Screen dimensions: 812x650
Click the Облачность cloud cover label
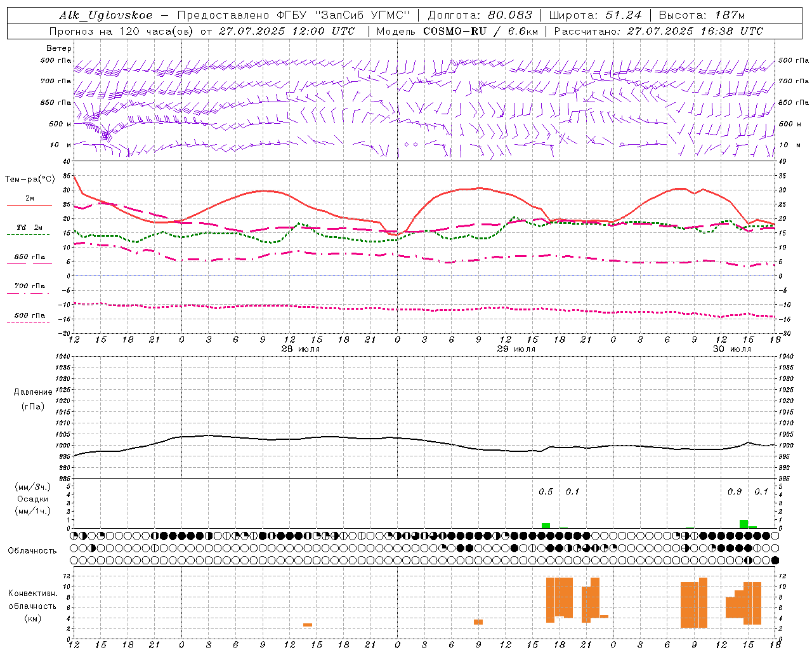pos(32,550)
